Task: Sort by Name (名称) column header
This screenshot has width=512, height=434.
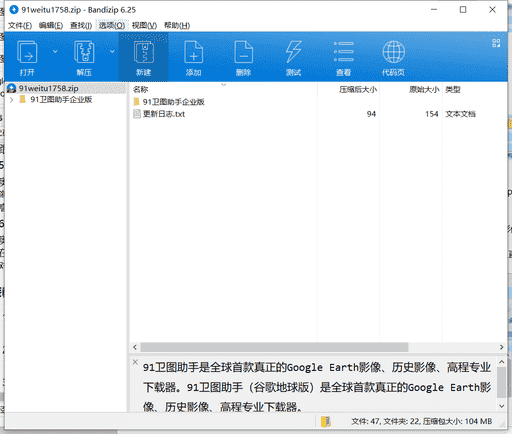Action: (x=140, y=89)
